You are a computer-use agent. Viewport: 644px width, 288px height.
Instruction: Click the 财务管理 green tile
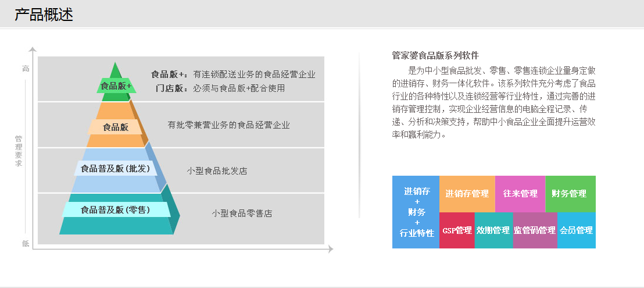[570, 194]
